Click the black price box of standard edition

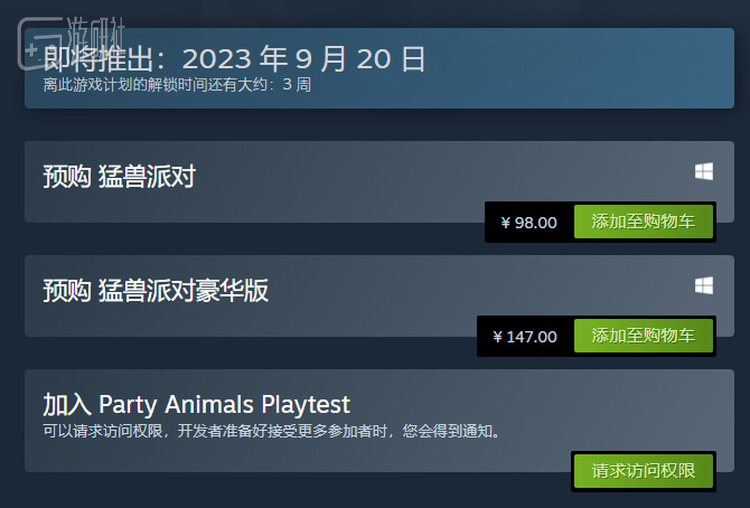pos(529,222)
